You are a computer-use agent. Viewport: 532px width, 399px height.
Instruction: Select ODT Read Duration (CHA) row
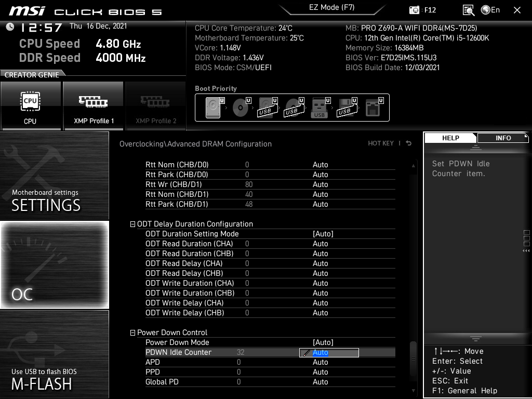coord(270,244)
